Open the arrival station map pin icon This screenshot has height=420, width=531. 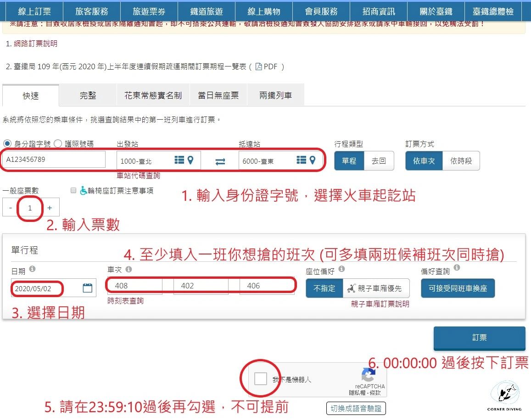313,160
